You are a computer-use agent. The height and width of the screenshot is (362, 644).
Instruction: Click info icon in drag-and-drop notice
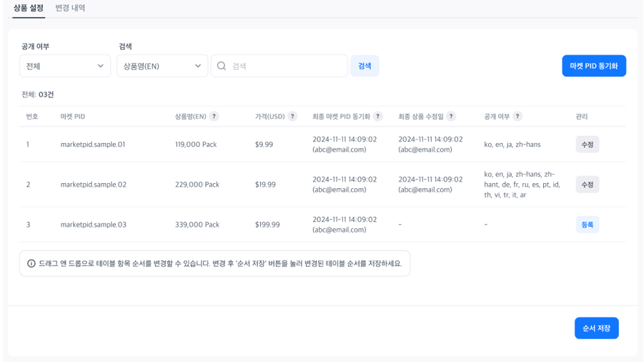31,263
